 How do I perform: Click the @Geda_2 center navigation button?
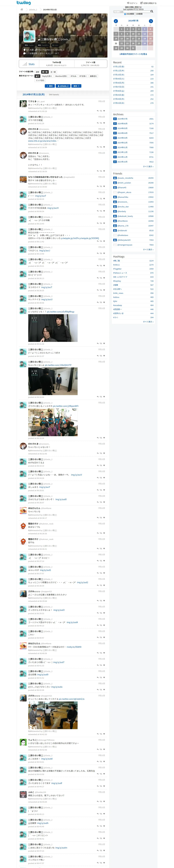click(x=63, y=86)
